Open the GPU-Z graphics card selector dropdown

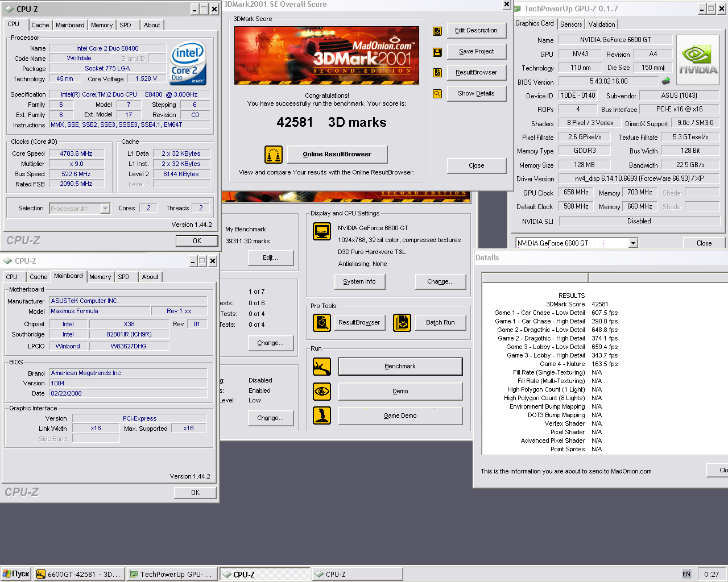tap(633, 243)
